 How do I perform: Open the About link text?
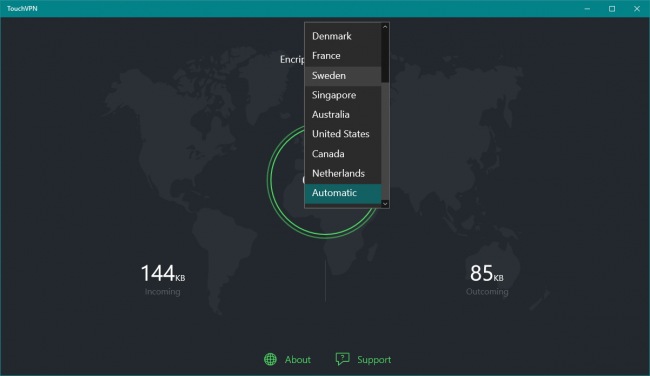(298, 360)
